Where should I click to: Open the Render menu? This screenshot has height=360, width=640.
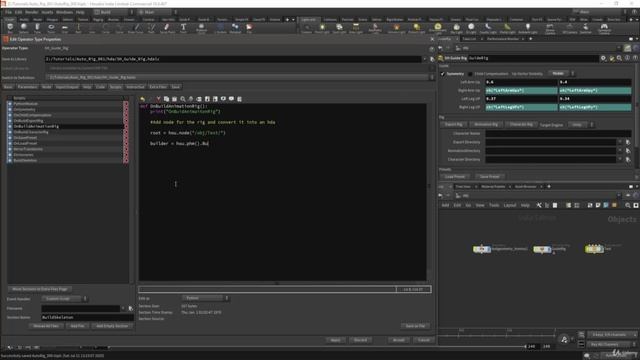point(31,12)
